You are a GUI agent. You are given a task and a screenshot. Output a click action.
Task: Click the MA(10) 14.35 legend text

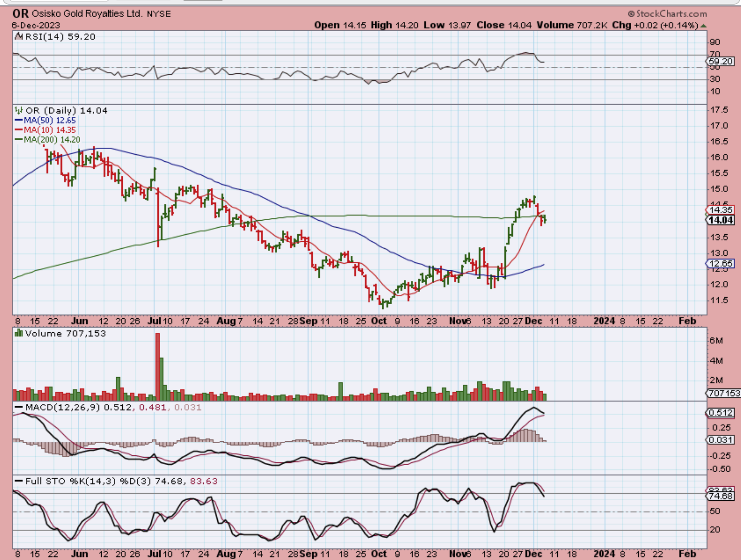50,130
